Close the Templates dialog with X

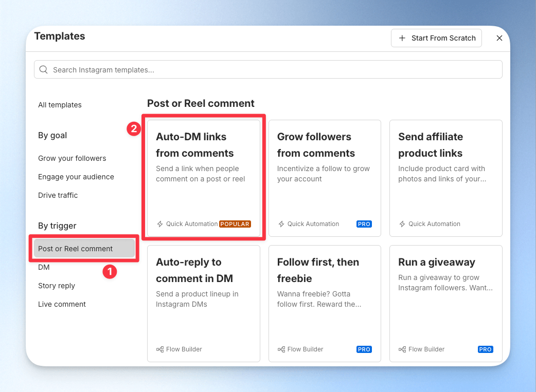499,38
